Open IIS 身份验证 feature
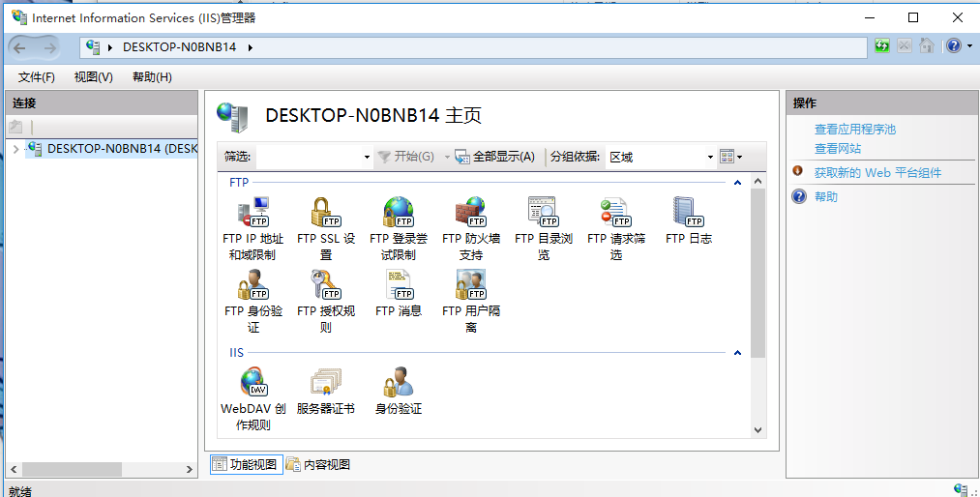Viewport: 980px width, 497px height. pyautogui.click(x=399, y=391)
